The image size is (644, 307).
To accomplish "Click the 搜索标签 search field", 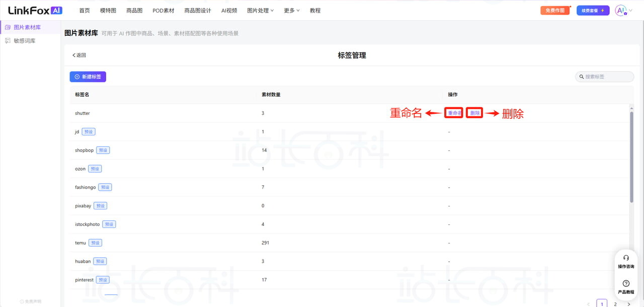I will click(605, 77).
